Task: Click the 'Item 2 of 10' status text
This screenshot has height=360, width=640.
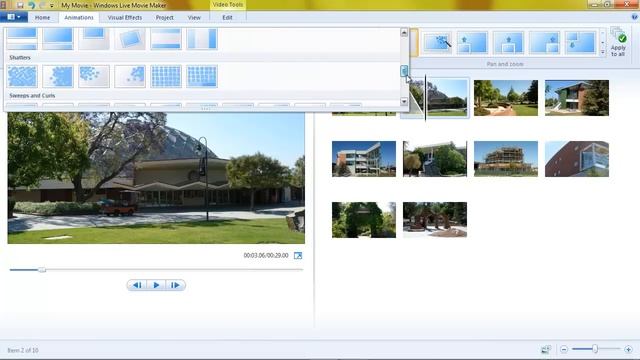Action: pos(23,350)
